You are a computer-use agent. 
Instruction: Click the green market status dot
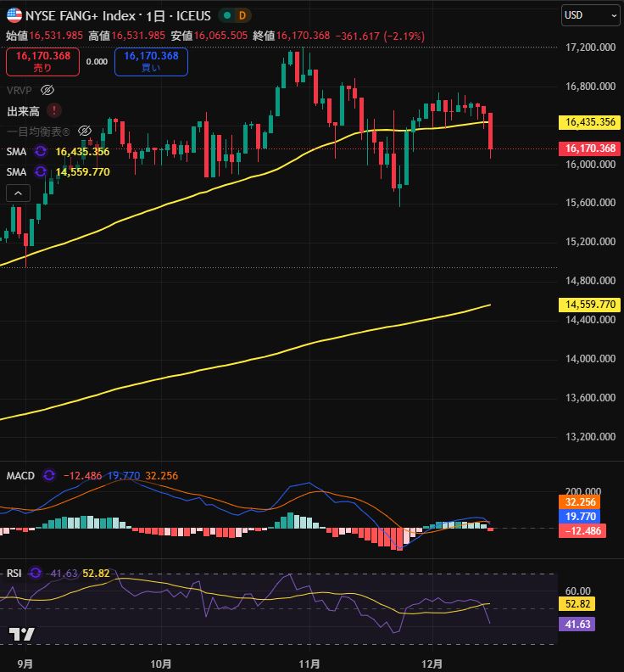(226, 15)
